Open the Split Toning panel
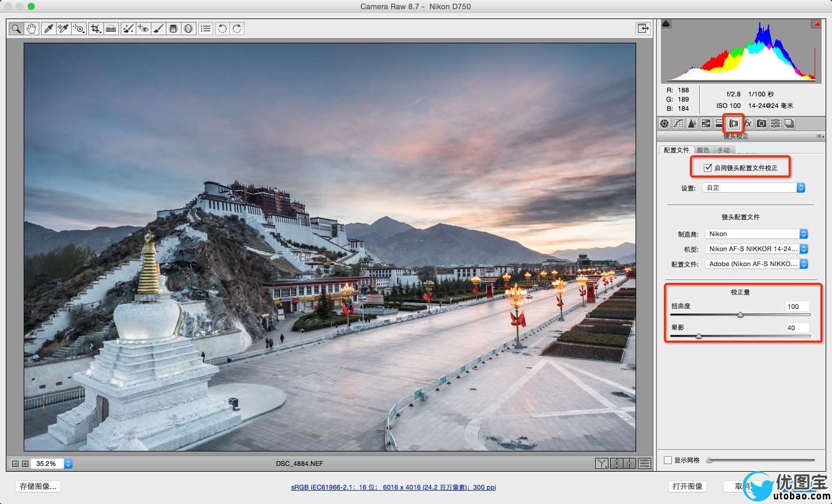This screenshot has width=832, height=504. [x=719, y=124]
